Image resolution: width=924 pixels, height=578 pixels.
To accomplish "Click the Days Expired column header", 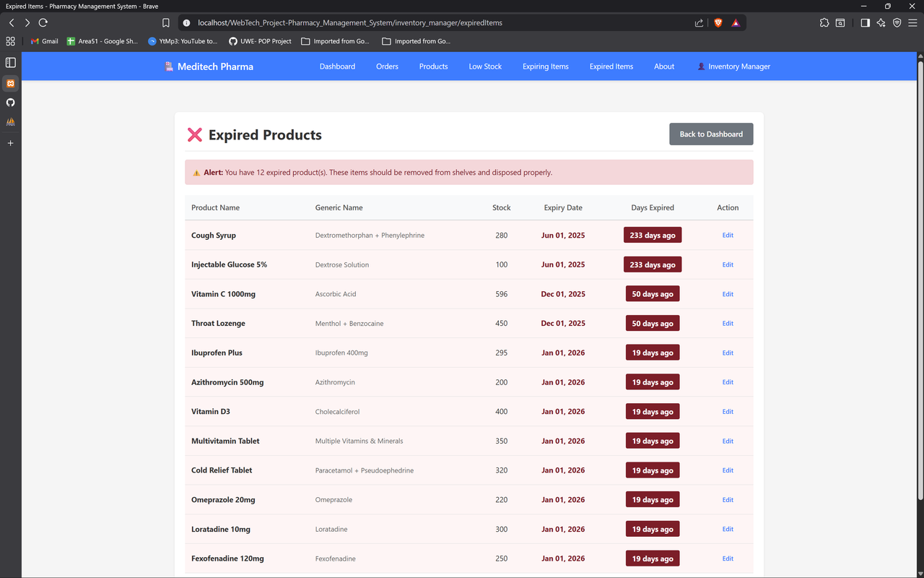I will [653, 208].
